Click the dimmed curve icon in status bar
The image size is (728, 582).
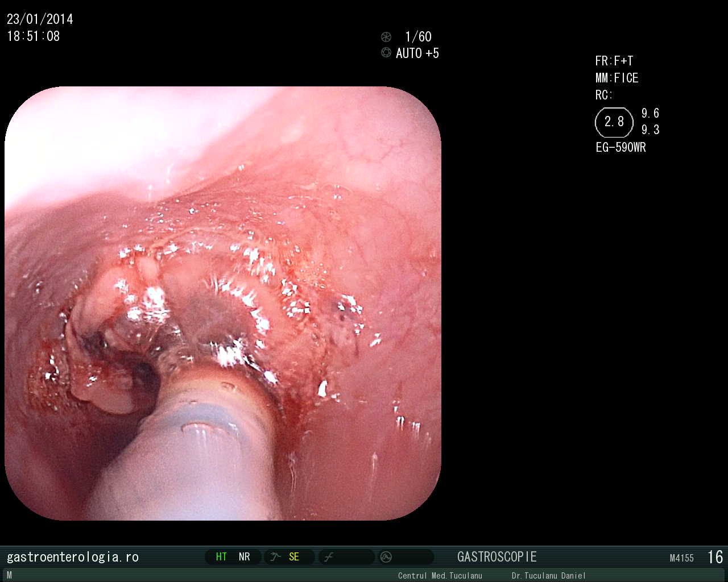[328, 558]
